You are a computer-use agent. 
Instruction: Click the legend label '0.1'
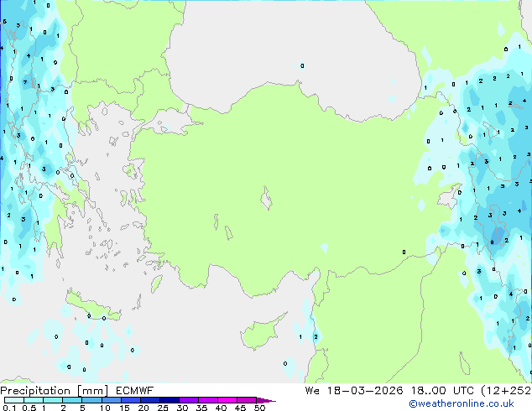[x=9, y=408]
